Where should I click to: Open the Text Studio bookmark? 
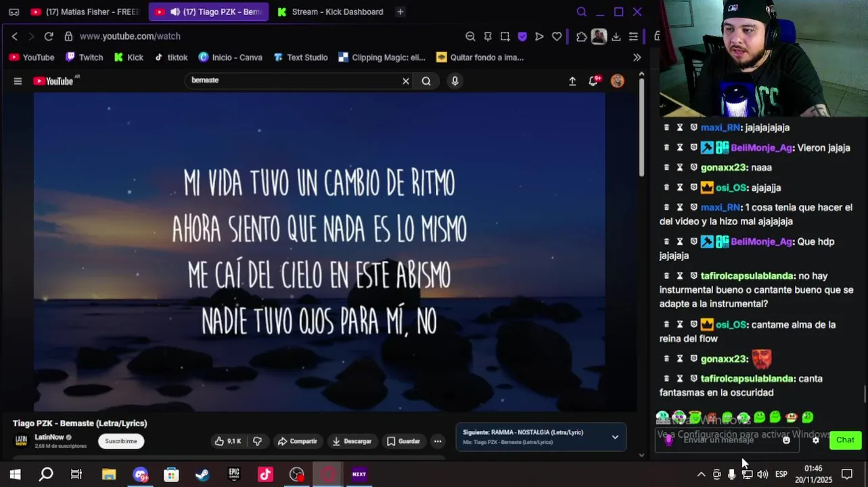(300, 57)
